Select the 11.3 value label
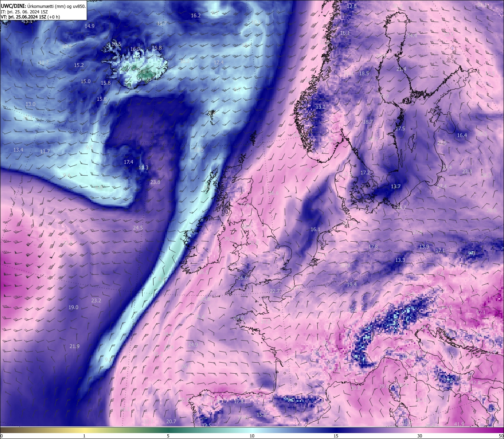 tap(143, 168)
